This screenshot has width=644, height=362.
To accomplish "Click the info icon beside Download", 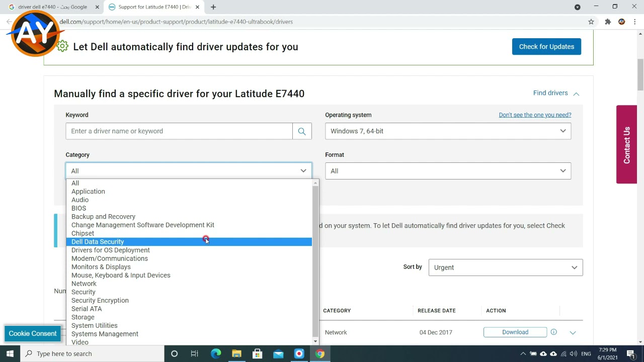I will [553, 332].
